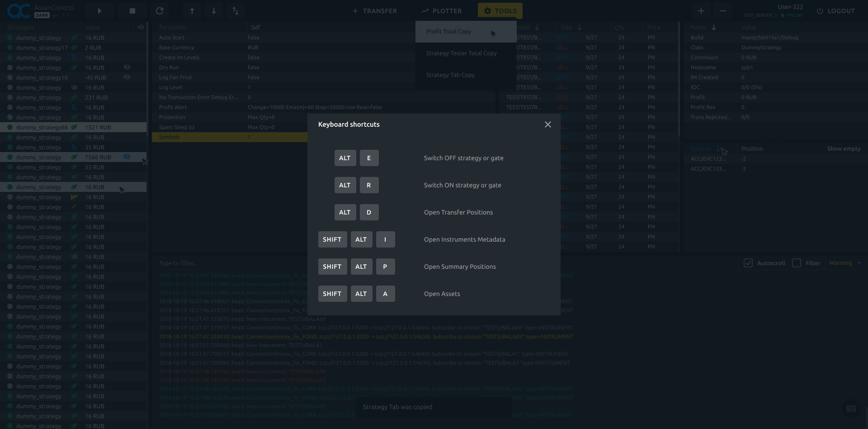Screen dimensions: 868x429
Task: Start strategies with the play icon
Action: coord(99,10)
